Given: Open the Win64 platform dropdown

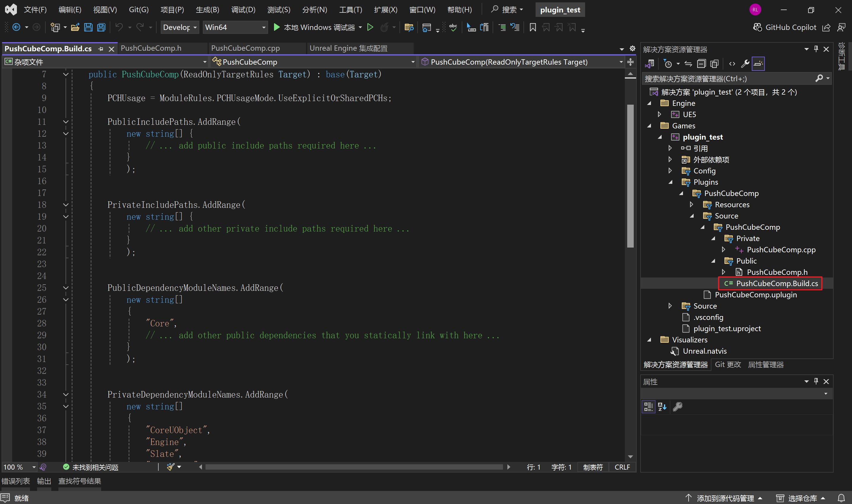Looking at the screenshot, I should pyautogui.click(x=235, y=27).
